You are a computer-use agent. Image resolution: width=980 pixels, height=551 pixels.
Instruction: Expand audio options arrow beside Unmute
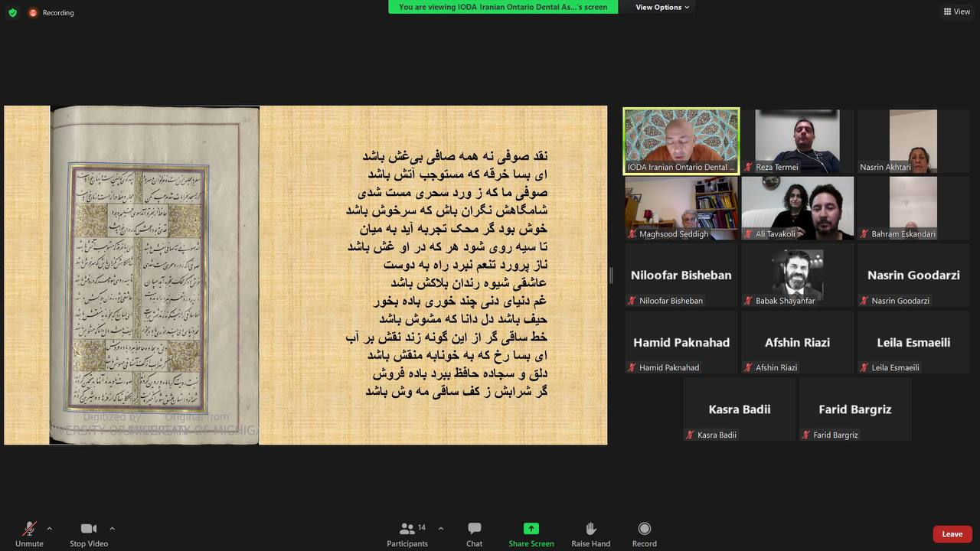pos(49,528)
